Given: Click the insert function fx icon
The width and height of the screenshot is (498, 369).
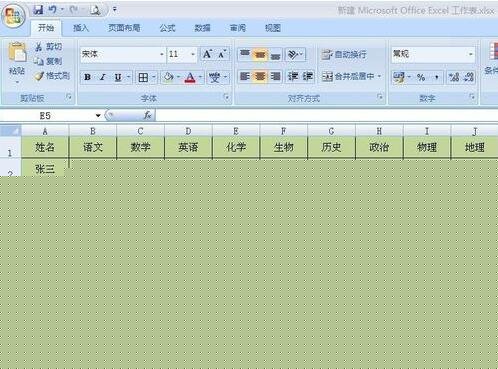Looking at the screenshot, I should 147,115.
